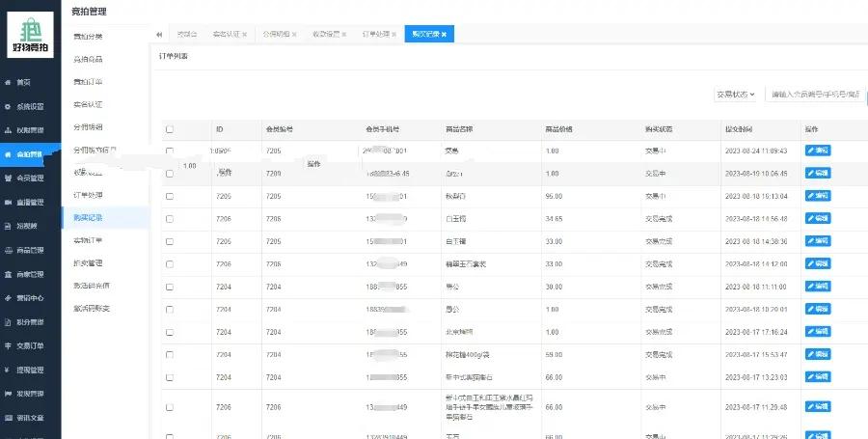Click Edit for the 2023-08-18 10:29:01 row
The height and width of the screenshot is (439, 868).
(x=818, y=310)
